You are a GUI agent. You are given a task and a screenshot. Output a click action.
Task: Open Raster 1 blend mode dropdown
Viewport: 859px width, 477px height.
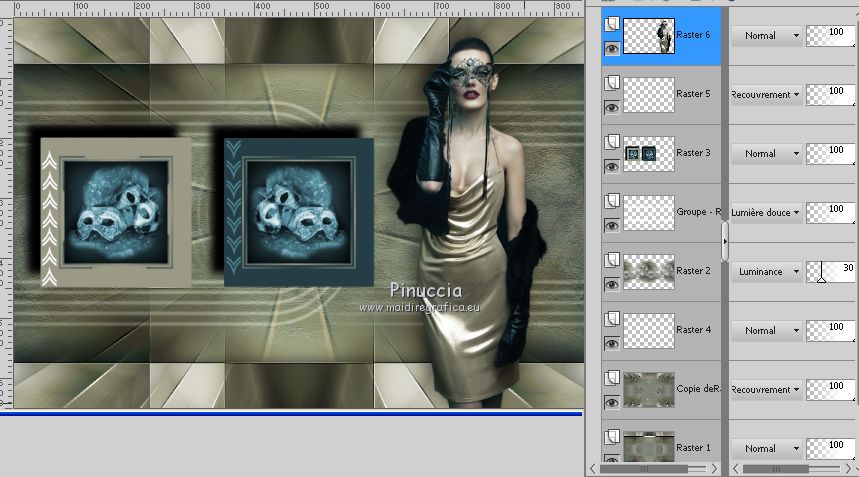coord(766,449)
